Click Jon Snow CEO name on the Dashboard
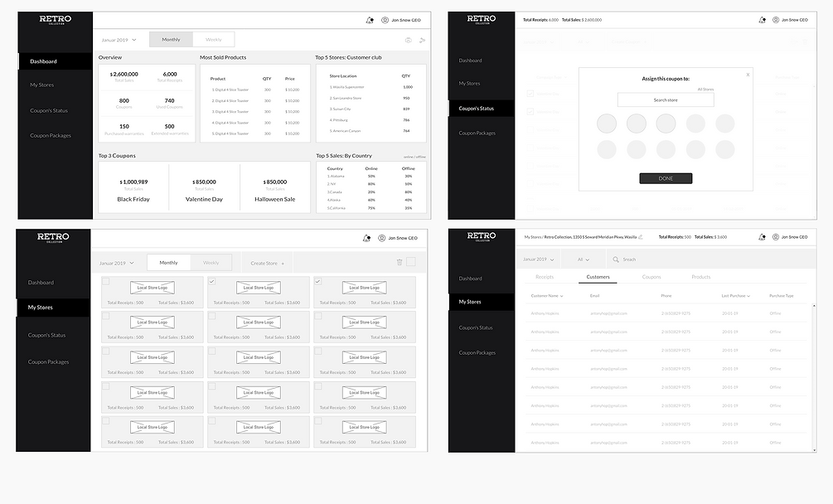 [406, 20]
